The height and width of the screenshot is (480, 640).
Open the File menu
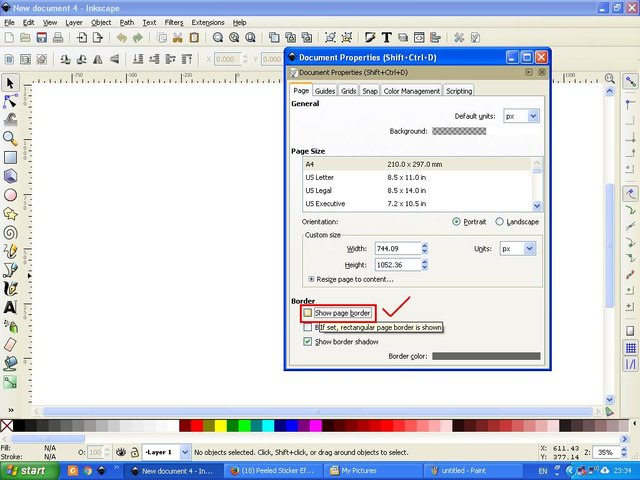(9, 22)
